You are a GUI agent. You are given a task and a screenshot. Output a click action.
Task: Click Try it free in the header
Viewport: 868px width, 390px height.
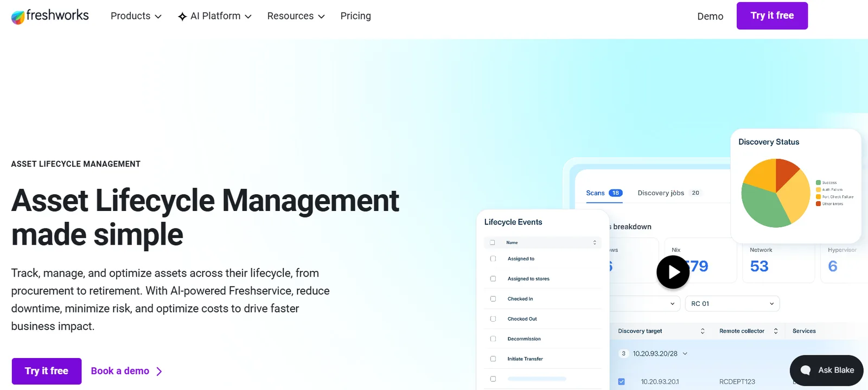772,16
